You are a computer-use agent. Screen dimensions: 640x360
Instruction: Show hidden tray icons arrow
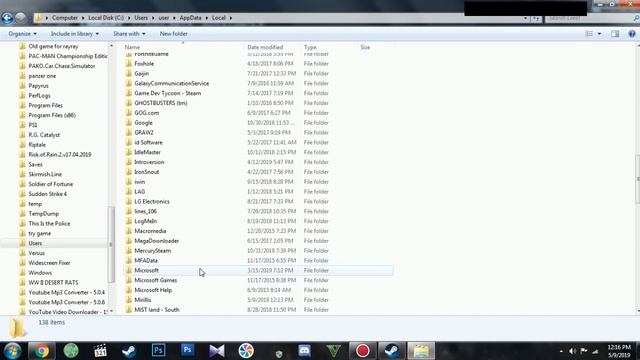tap(561, 351)
